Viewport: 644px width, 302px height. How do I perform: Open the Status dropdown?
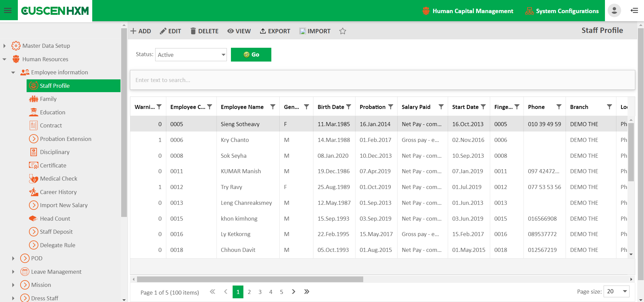pos(191,55)
